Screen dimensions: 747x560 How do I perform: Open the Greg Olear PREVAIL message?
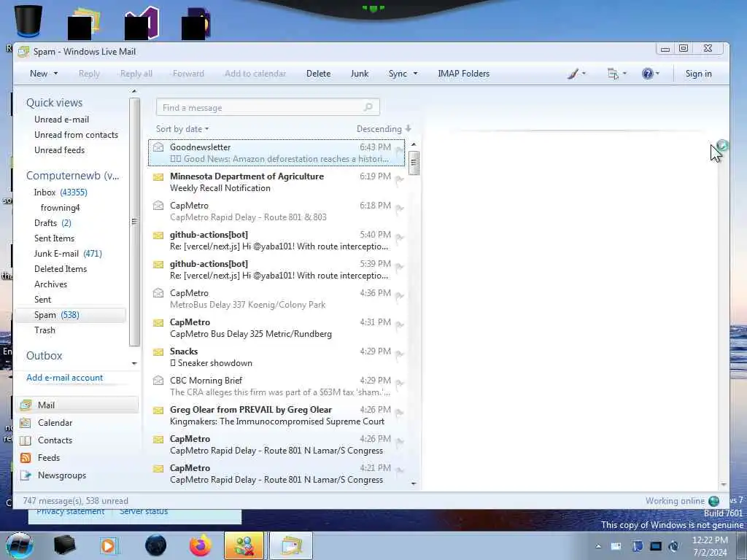[276, 415]
